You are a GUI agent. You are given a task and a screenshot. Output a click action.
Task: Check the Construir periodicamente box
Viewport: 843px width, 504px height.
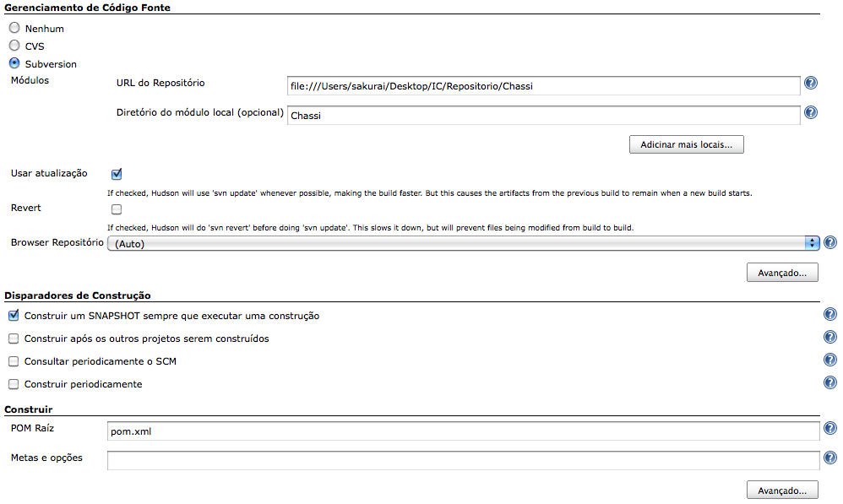coord(14,384)
